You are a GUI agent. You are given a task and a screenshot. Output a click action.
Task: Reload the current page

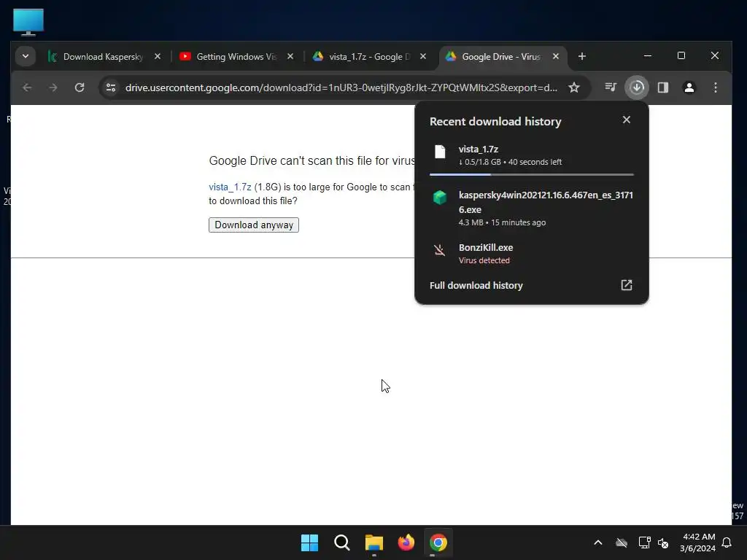80,87
